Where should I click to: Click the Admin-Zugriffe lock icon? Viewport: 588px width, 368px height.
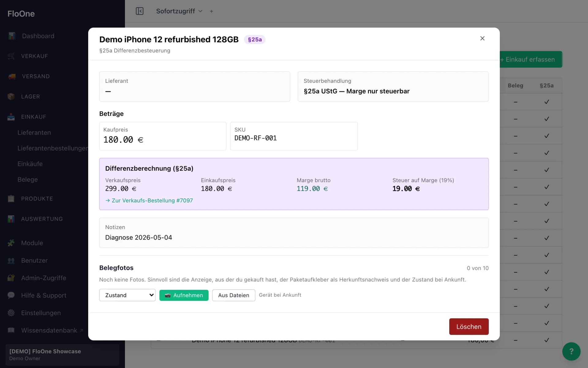(11, 278)
